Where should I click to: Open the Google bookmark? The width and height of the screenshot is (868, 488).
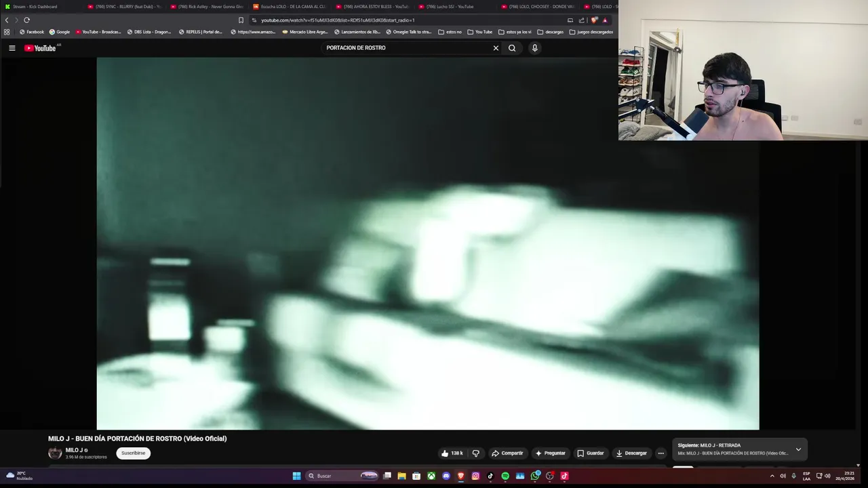point(60,32)
